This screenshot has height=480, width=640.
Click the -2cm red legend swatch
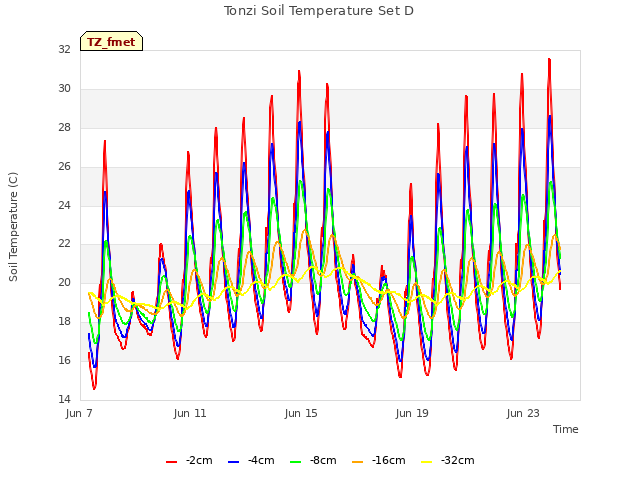(x=171, y=462)
